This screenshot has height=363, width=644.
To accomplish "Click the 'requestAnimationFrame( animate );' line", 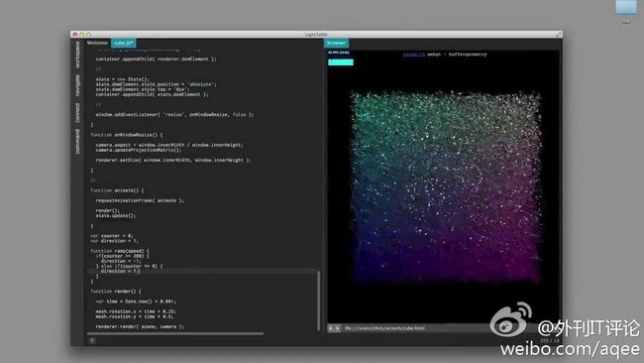I will (140, 200).
